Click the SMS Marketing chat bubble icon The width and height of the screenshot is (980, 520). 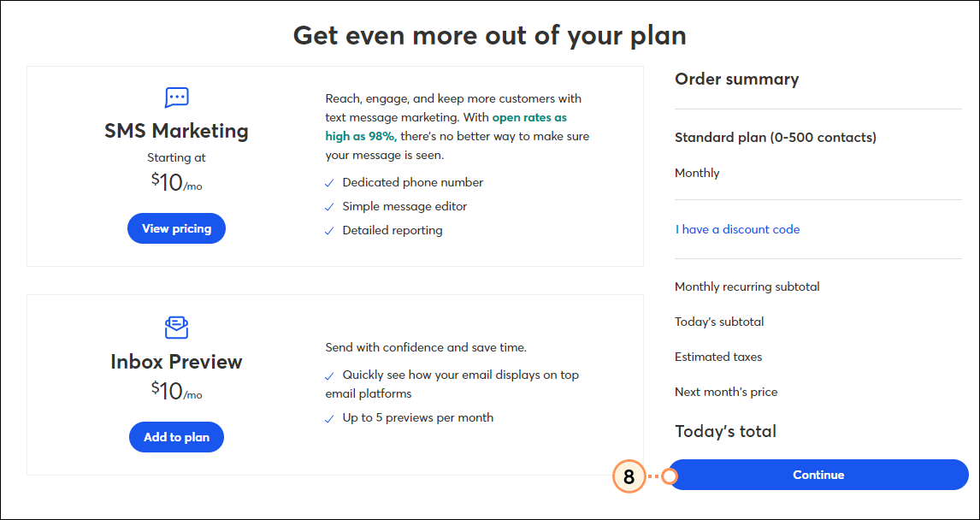[x=176, y=97]
